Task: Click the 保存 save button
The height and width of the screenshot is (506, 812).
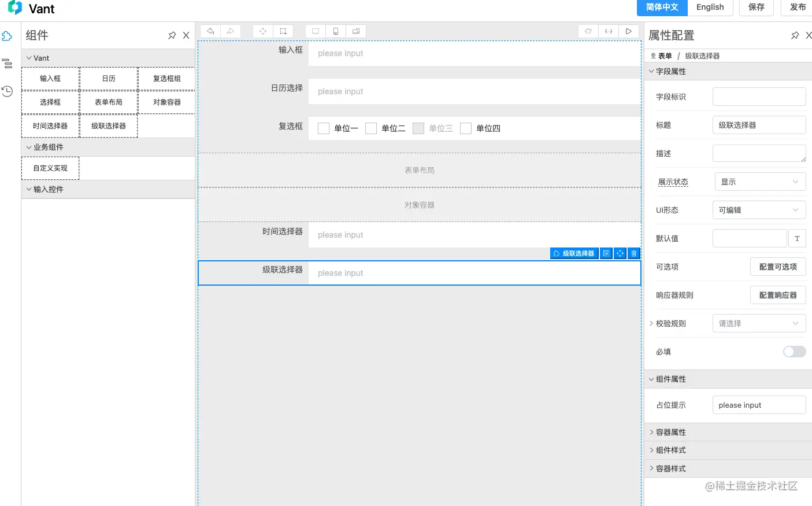Action: coord(757,7)
